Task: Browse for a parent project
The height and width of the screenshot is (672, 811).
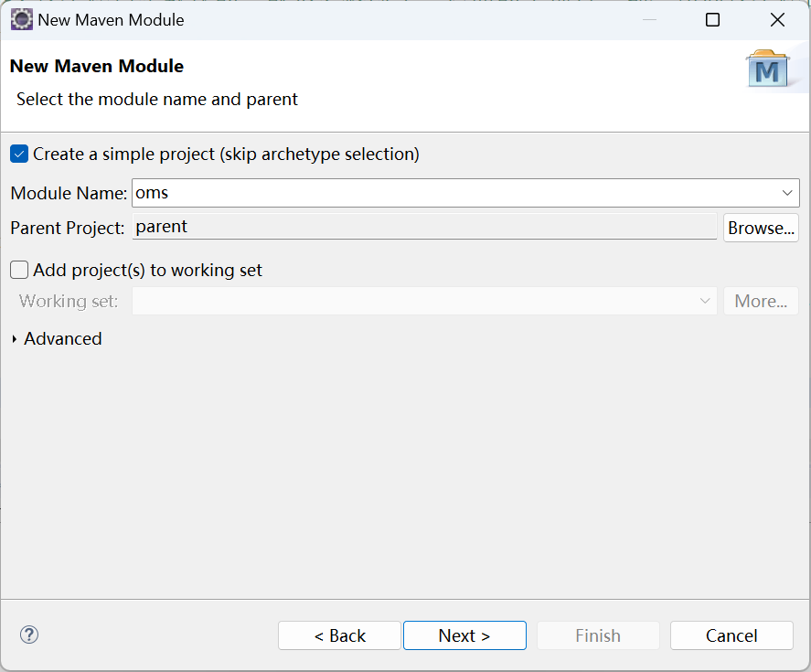Action: pos(761,228)
